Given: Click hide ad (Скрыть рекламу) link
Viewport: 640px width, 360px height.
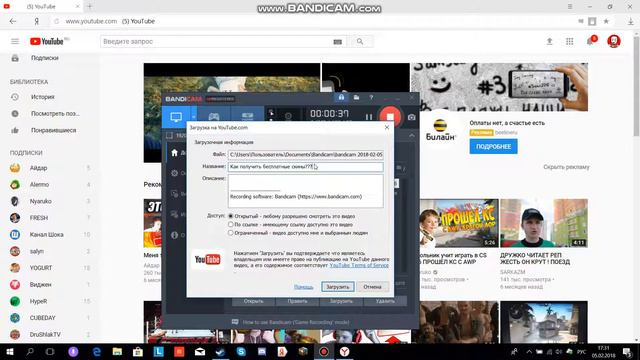Looking at the screenshot, I should click(566, 167).
